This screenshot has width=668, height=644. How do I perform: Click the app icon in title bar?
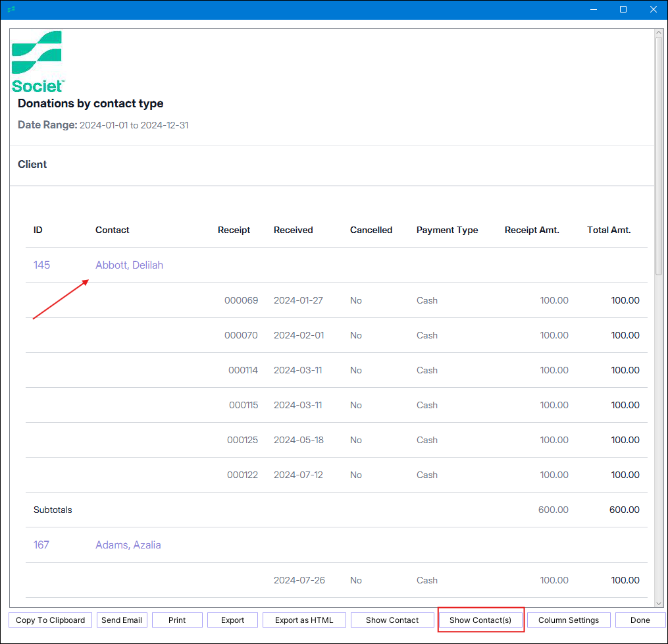point(11,9)
